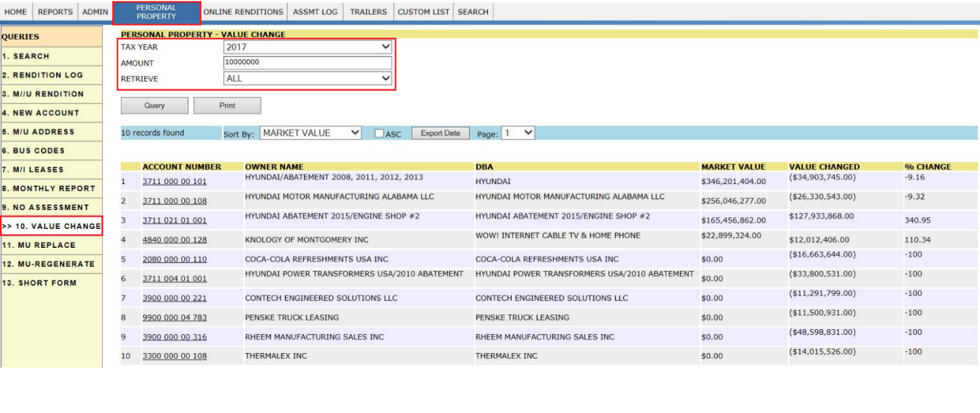Open 11. MU REPLACE query
980x413 pixels.
(51, 245)
